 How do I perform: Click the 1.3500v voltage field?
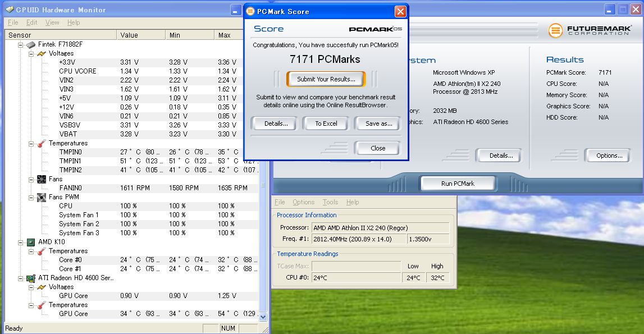(427, 239)
